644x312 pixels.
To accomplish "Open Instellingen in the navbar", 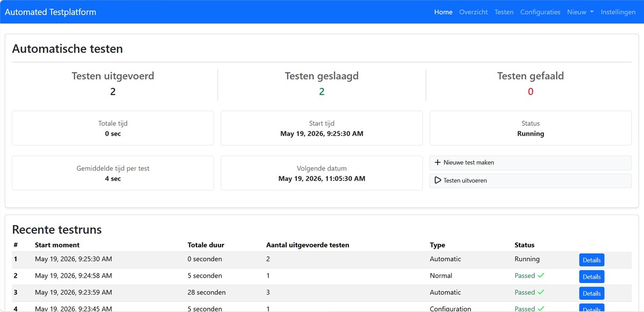I will click(618, 12).
